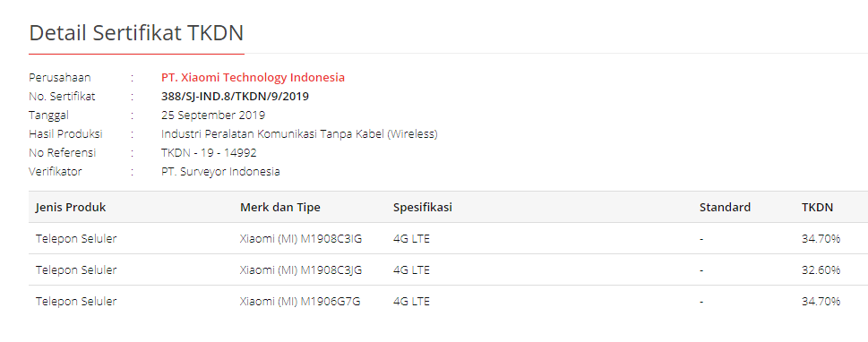Screen dimensions: 868x342
Task: Select the Xiaomi (MI) M1908C3JG row
Action: [x=449, y=270]
